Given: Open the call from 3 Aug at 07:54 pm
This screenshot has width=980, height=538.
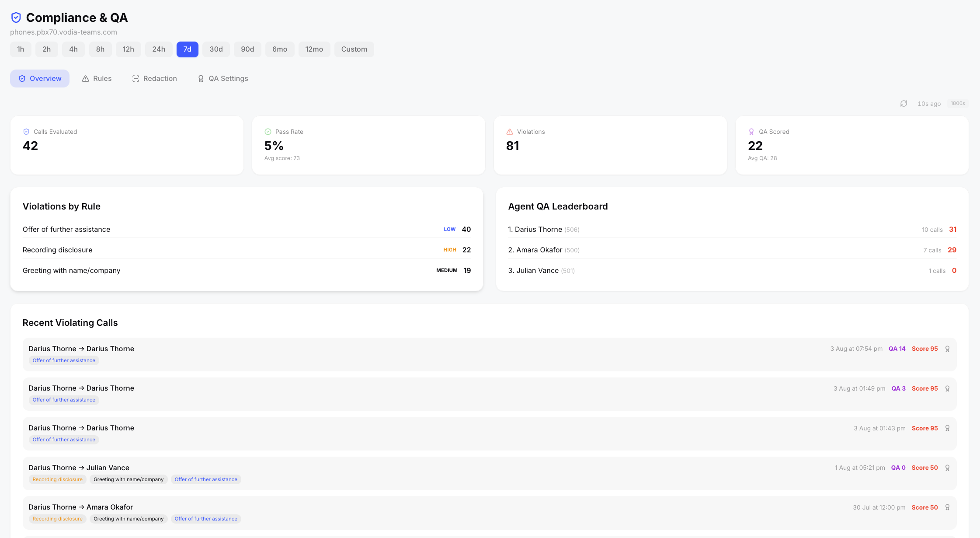Looking at the screenshot, I should (490, 354).
